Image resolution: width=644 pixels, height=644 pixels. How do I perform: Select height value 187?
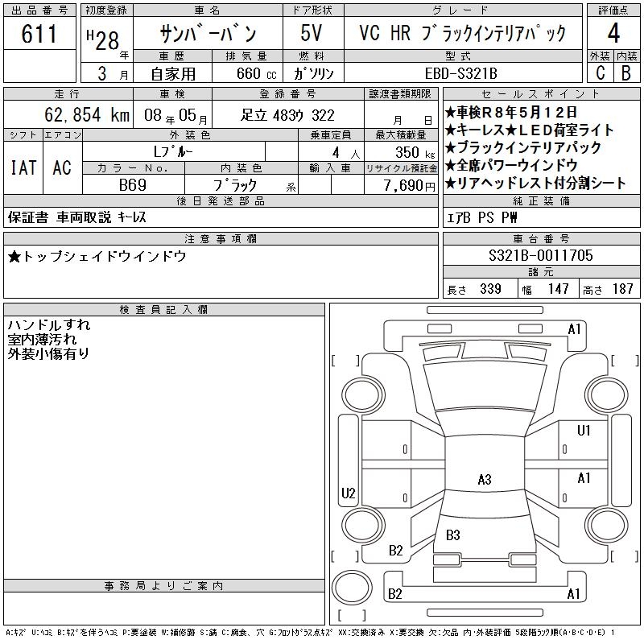622,289
